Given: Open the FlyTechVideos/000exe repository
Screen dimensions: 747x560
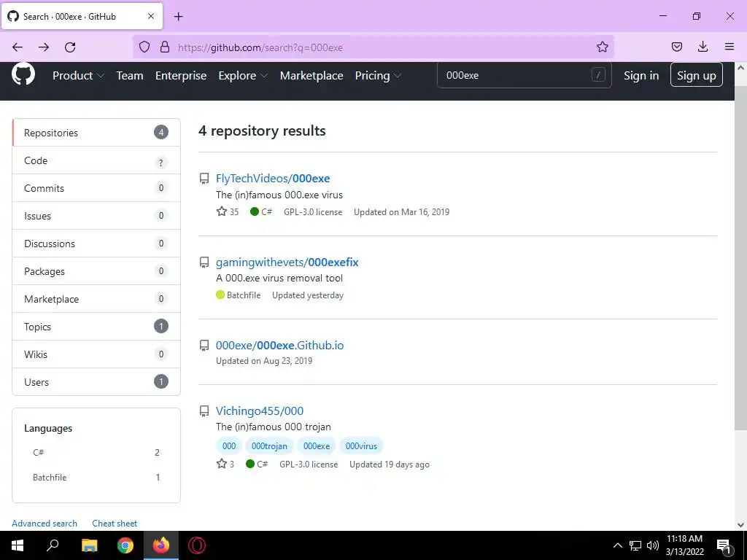Looking at the screenshot, I should click(273, 179).
